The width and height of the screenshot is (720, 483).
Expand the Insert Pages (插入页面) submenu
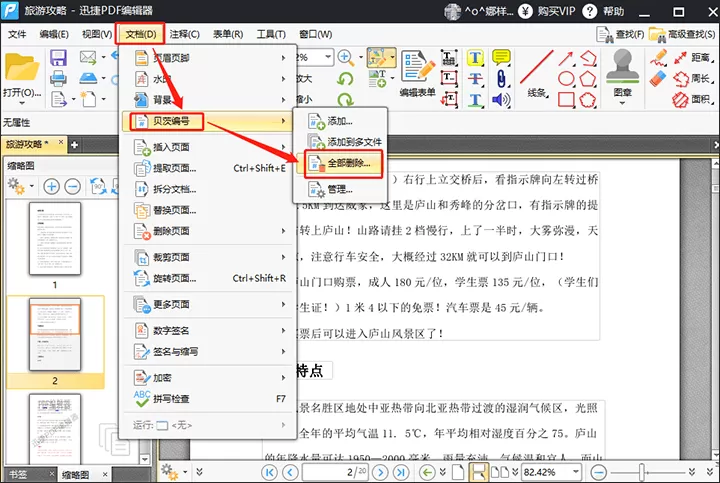tap(210, 147)
